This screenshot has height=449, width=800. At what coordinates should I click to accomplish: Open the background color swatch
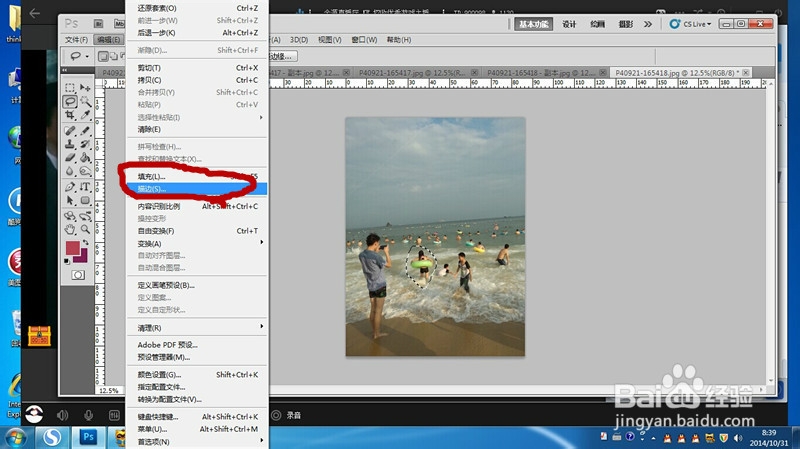82,257
